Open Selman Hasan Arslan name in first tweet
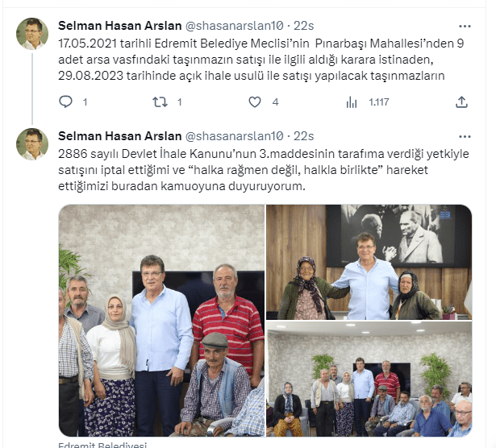The height and width of the screenshot is (448, 496). [x=120, y=26]
